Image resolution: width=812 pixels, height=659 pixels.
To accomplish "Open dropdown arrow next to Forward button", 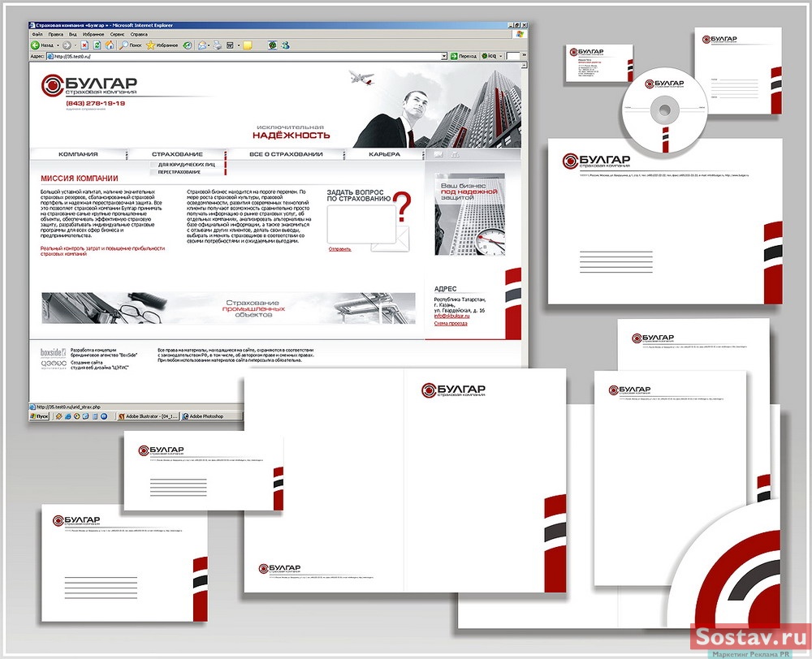I will 75,45.
